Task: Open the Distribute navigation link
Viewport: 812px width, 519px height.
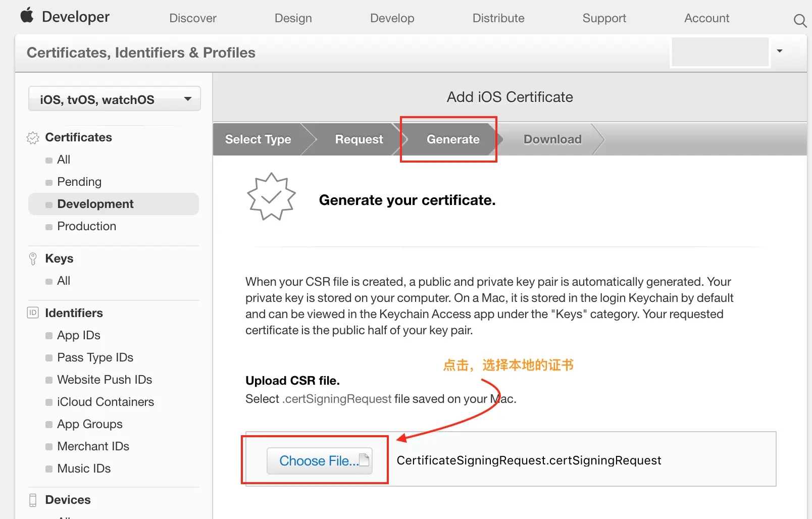Action: click(498, 18)
